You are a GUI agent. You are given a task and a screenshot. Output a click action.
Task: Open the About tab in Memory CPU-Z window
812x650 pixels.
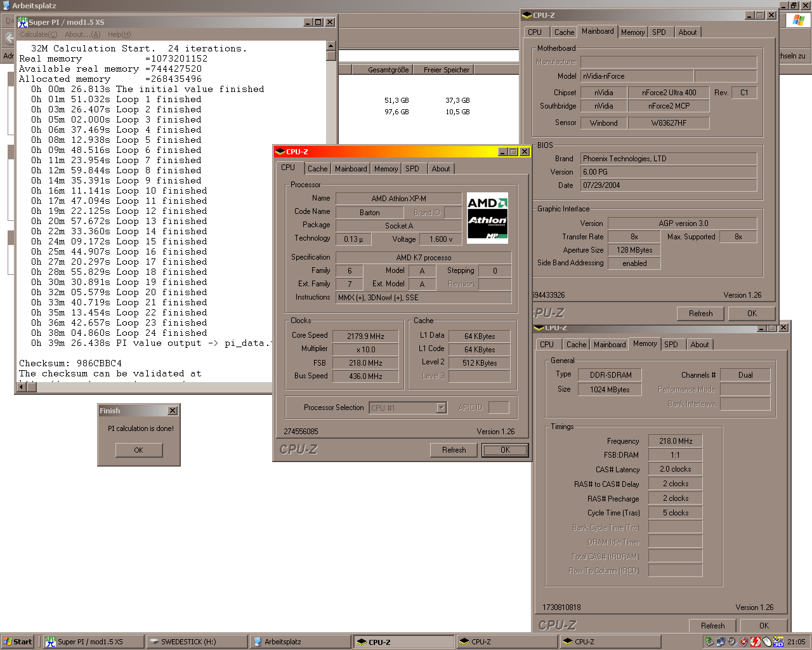click(x=700, y=345)
